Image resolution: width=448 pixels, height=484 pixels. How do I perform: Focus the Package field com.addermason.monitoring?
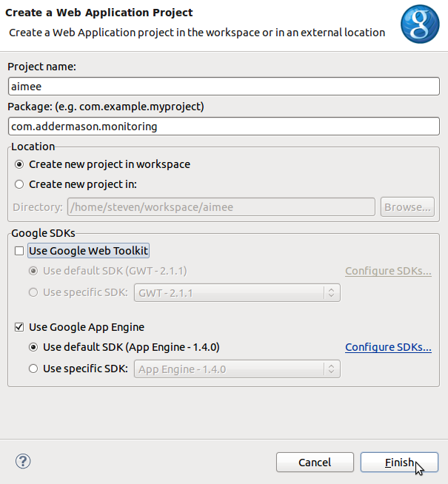click(x=224, y=127)
